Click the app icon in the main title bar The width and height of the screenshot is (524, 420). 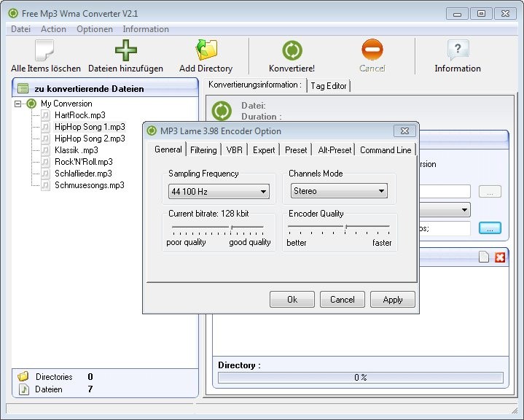coord(13,13)
